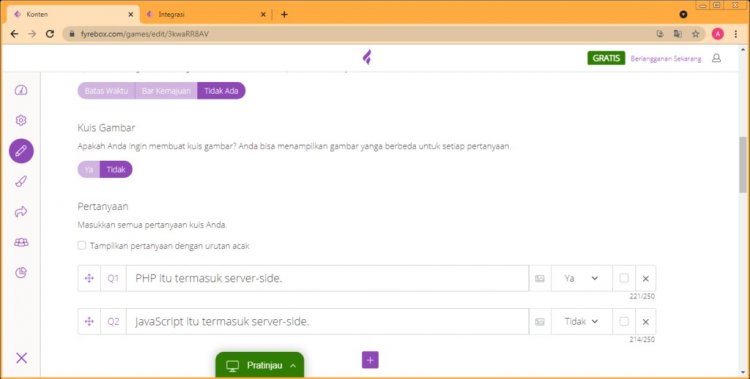Open the user account icon at top right

tap(716, 58)
